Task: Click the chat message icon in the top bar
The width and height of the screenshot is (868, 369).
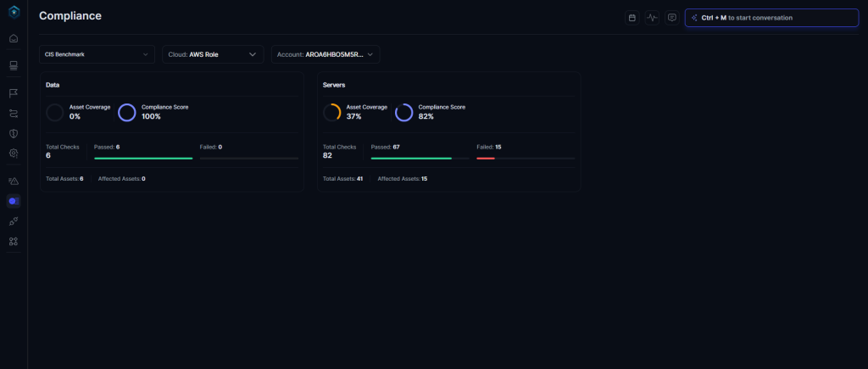Action: click(x=672, y=17)
